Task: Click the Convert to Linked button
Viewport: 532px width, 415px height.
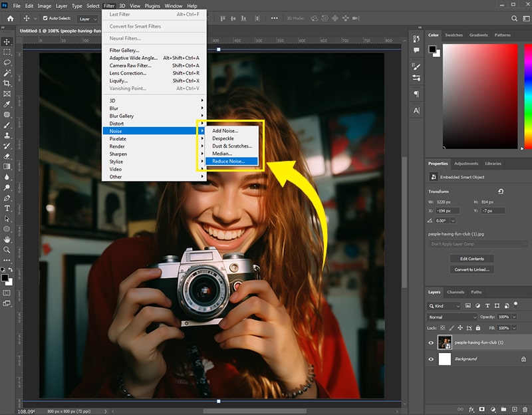Action: coord(472,270)
